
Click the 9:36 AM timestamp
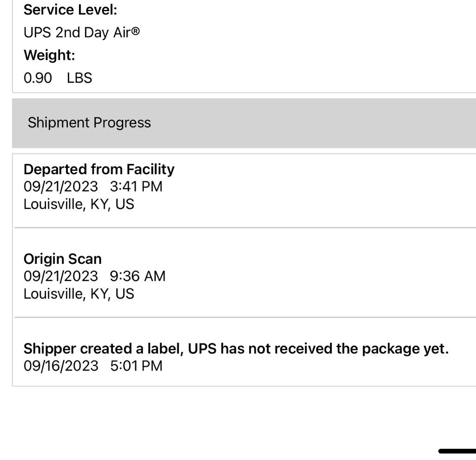138,276
